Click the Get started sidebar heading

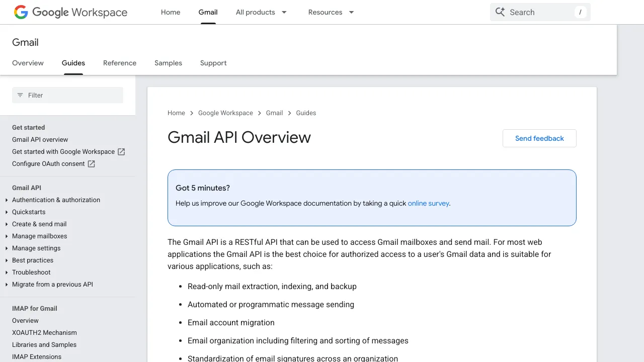pyautogui.click(x=29, y=128)
